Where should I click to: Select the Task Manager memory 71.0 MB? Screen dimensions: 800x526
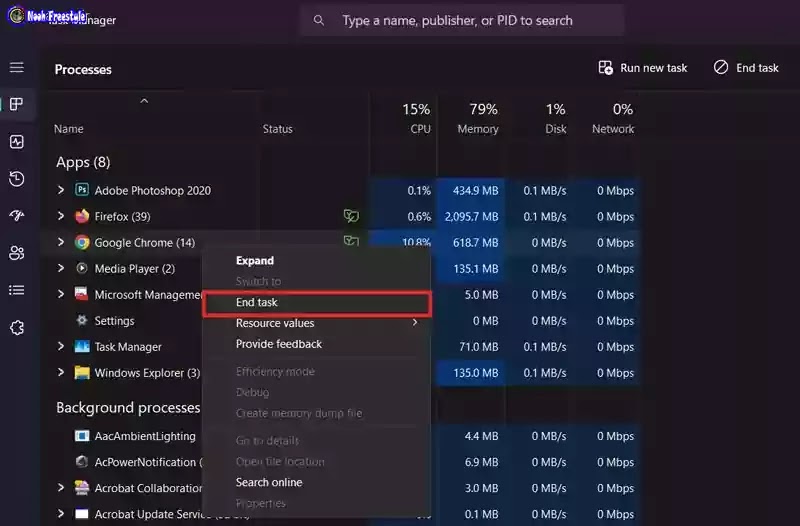click(479, 347)
